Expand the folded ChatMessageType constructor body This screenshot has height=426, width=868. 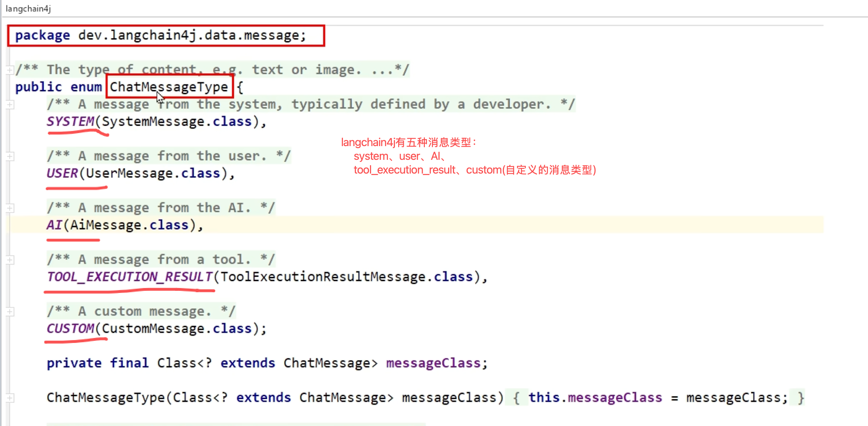tap(10, 398)
